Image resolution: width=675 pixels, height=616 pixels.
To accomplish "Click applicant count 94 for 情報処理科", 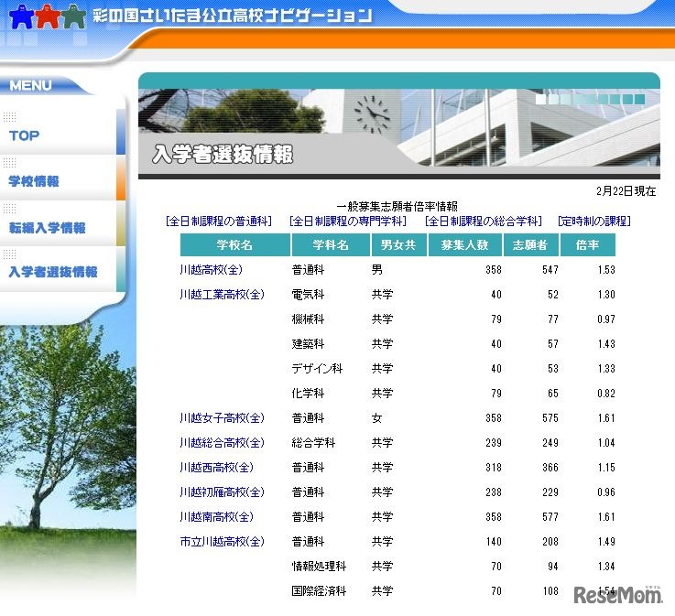I will pyautogui.click(x=553, y=567).
